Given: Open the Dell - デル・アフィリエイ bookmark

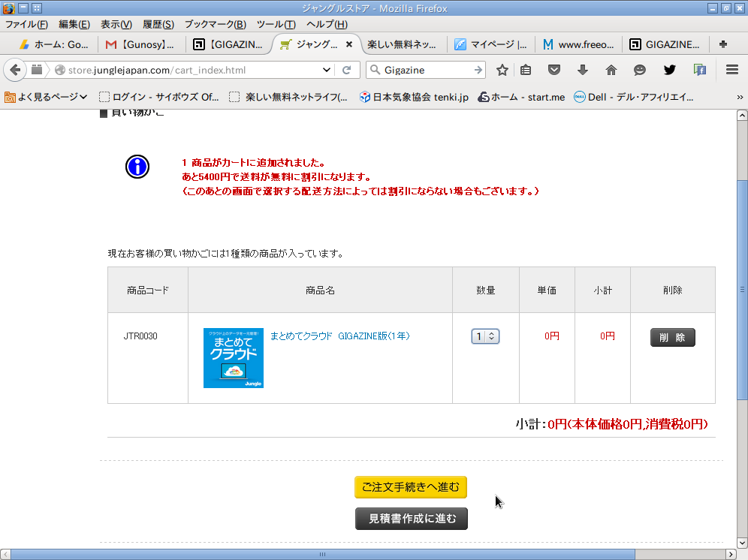Looking at the screenshot, I should coord(634,97).
